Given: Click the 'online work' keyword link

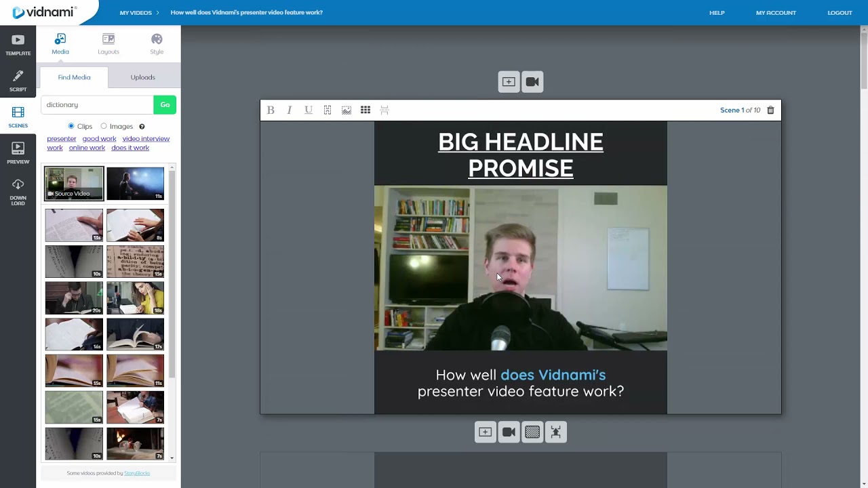Looking at the screenshot, I should [87, 148].
